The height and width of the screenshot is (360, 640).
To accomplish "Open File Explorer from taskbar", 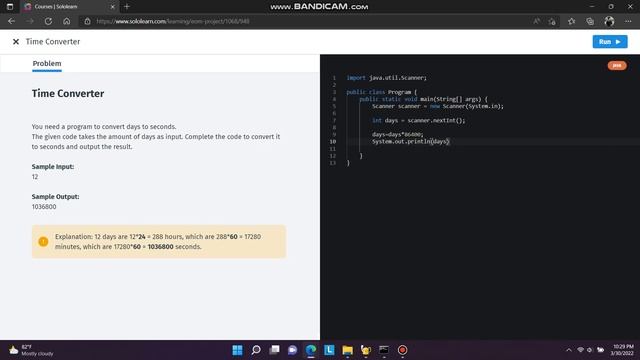I will tap(347, 350).
